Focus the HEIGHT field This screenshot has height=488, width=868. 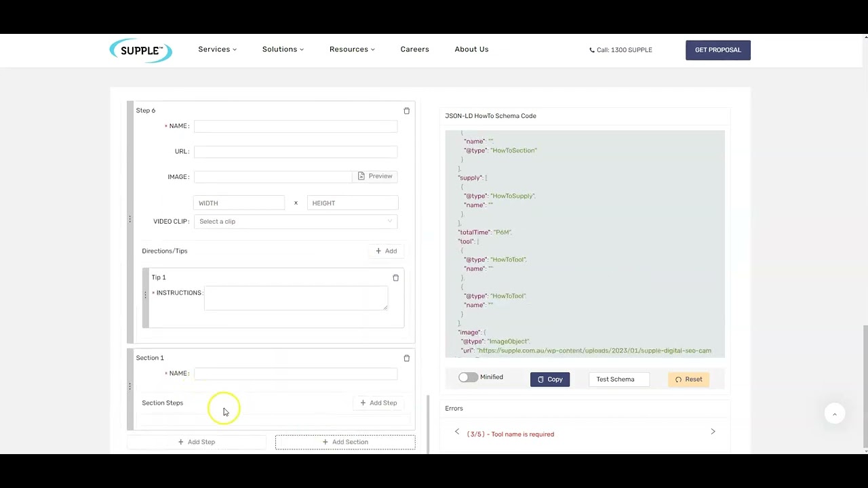point(353,203)
